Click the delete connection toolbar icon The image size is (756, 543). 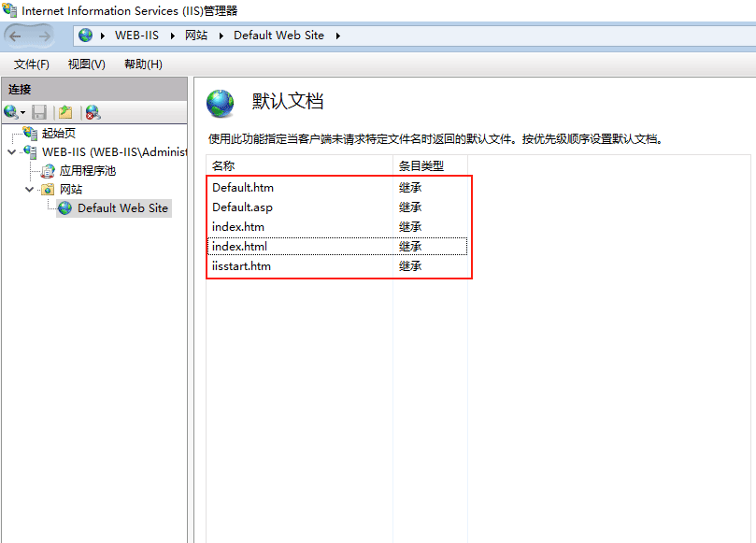click(x=93, y=112)
